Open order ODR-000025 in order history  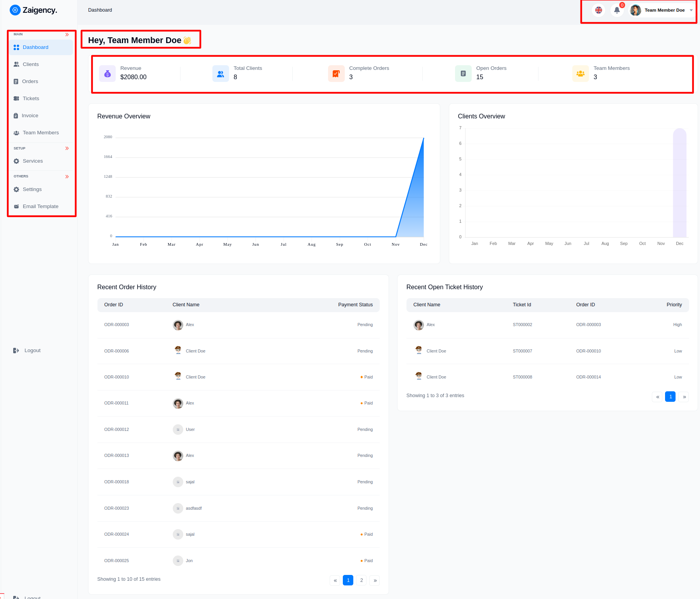pos(116,561)
